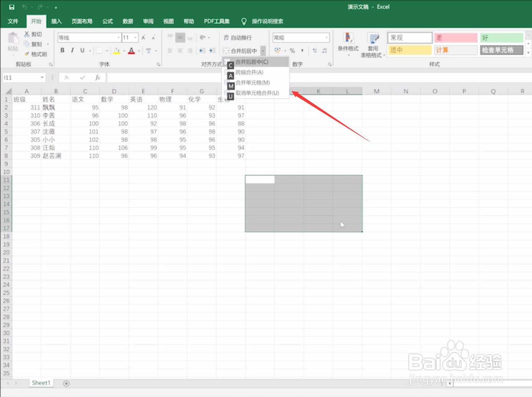532x397 pixels.
Task: Click the insert function fx icon
Action: [98, 78]
